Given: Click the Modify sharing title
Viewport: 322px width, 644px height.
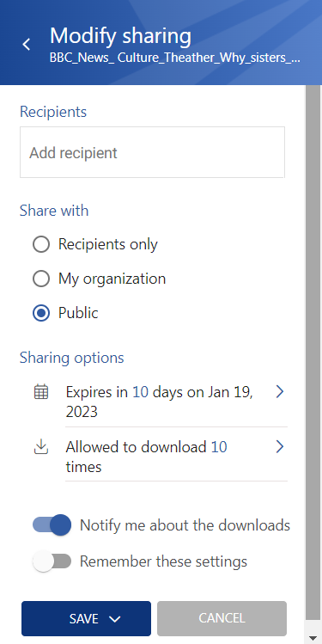Looking at the screenshot, I should point(120,36).
